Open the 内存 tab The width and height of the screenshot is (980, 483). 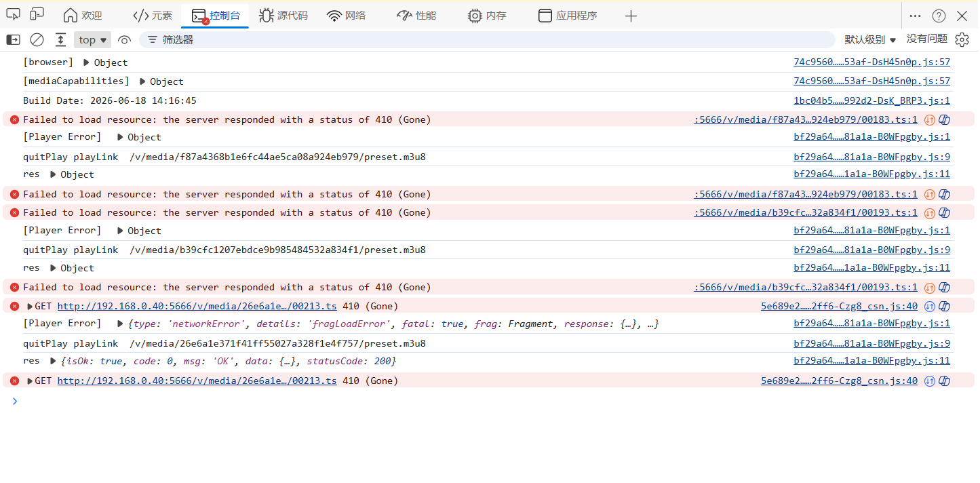click(487, 16)
